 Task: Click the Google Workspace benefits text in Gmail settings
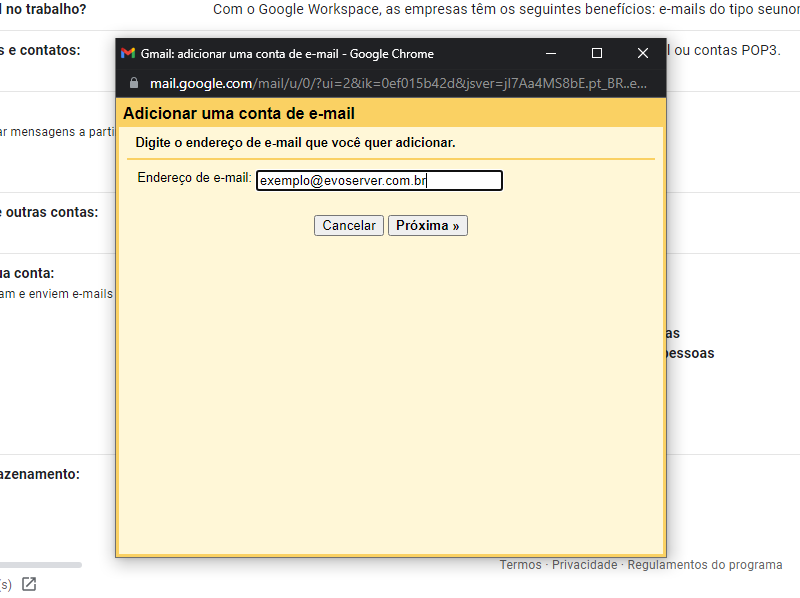coord(506,9)
